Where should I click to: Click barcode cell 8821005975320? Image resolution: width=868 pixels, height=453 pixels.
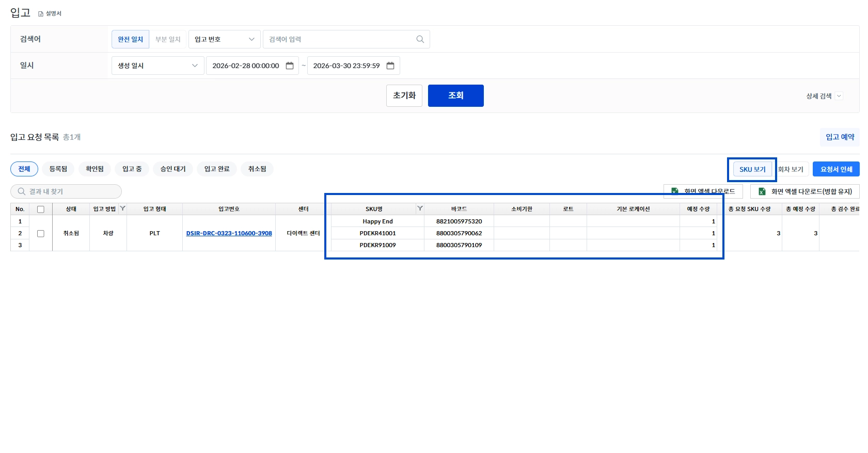[x=459, y=221]
